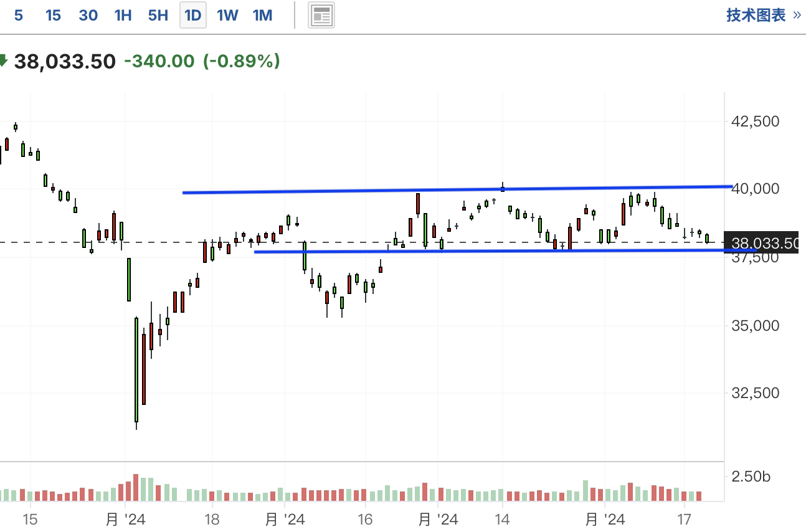Click the date label 18 on time axis
The image size is (806, 532).
tap(212, 519)
